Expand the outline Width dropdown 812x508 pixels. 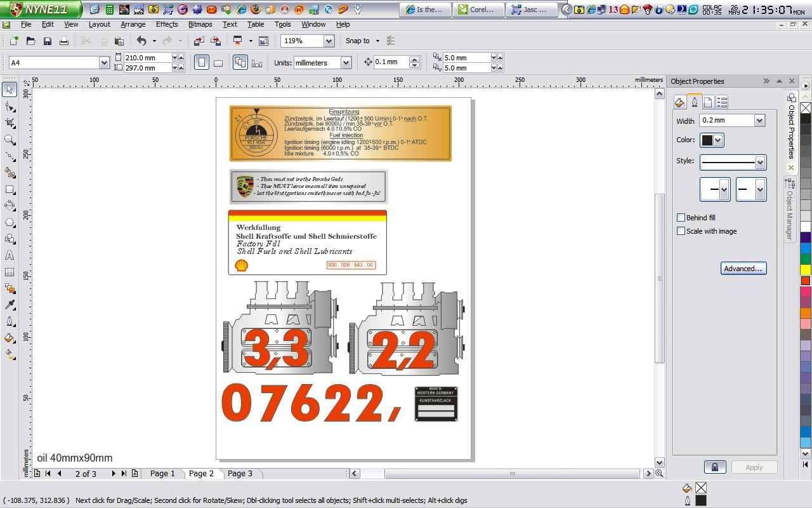[x=759, y=121]
